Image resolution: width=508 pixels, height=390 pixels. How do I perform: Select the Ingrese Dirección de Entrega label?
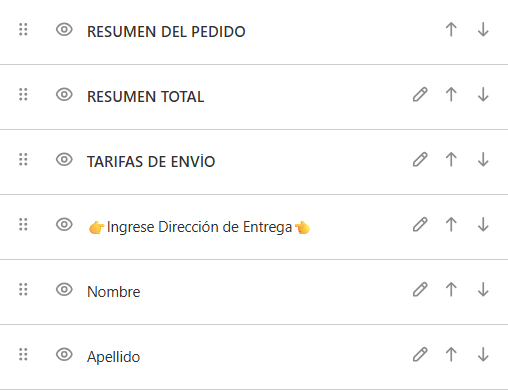pyautogui.click(x=199, y=227)
